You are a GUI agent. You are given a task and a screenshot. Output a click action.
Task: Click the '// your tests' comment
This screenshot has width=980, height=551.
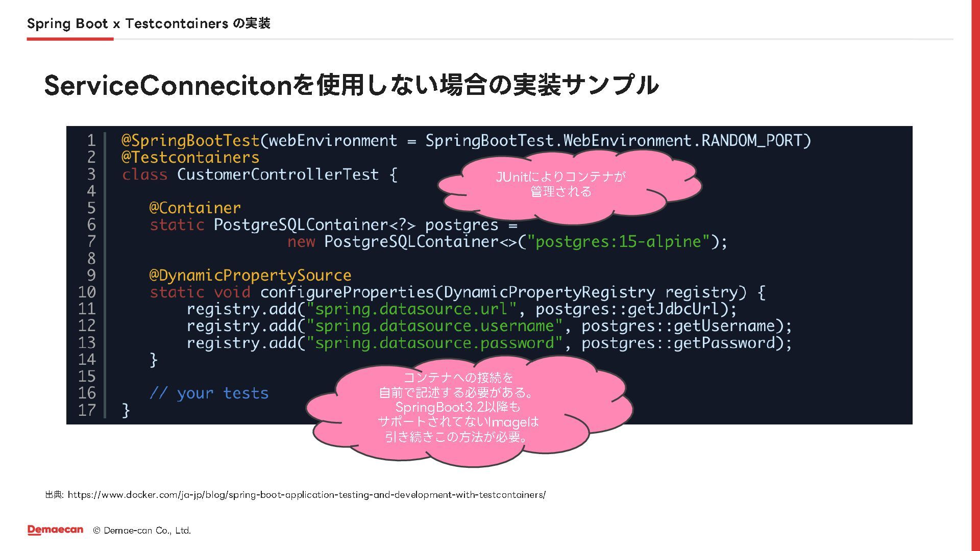pyautogui.click(x=209, y=393)
